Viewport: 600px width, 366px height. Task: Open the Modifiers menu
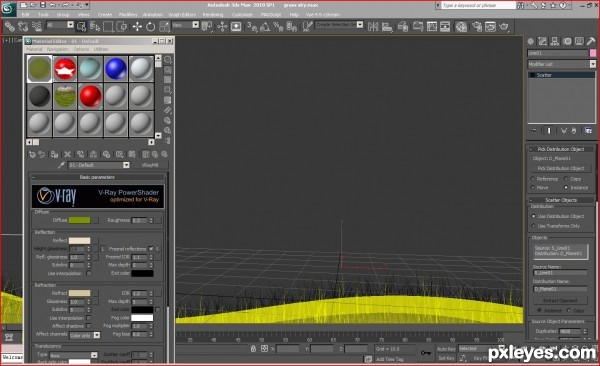click(128, 15)
